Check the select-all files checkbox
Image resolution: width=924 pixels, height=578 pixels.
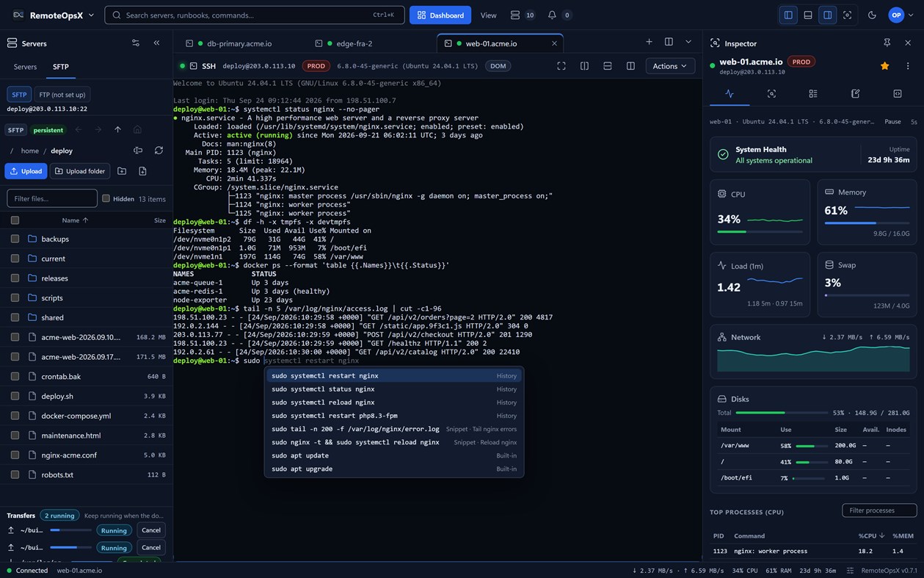(x=15, y=220)
